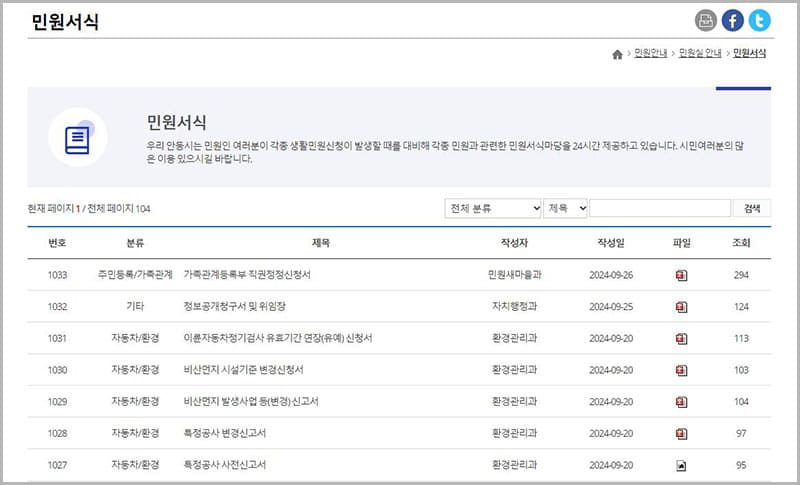Viewport: 800px width, 485px height.
Task: Go to 민원실 안내 breadcrumb link
Action: point(700,54)
